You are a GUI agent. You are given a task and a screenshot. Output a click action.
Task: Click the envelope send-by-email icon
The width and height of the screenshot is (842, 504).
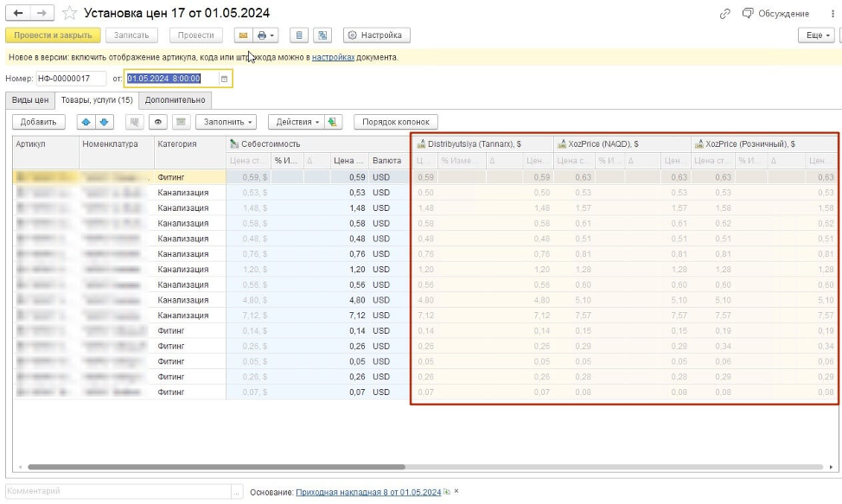pos(243,35)
